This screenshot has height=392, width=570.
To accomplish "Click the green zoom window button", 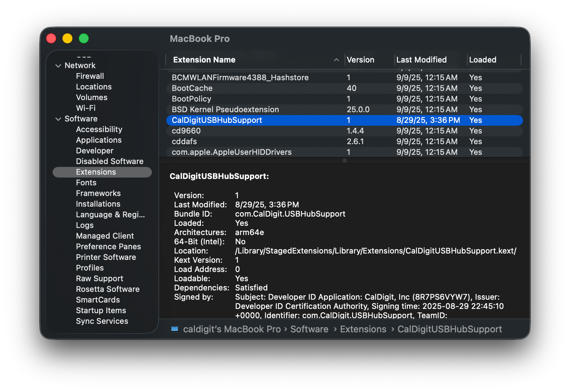I will click(84, 38).
